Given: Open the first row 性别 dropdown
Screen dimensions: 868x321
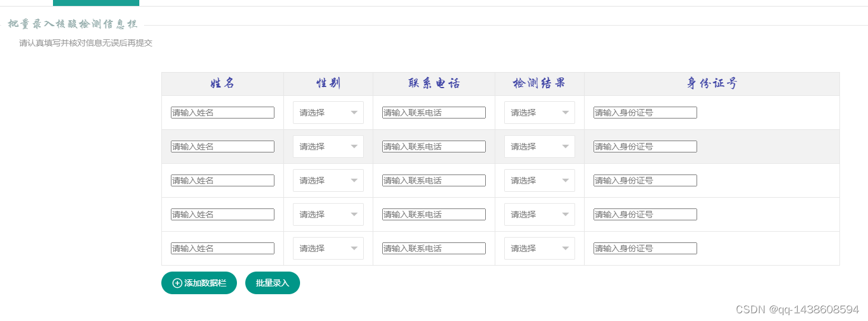Looking at the screenshot, I should tap(328, 113).
